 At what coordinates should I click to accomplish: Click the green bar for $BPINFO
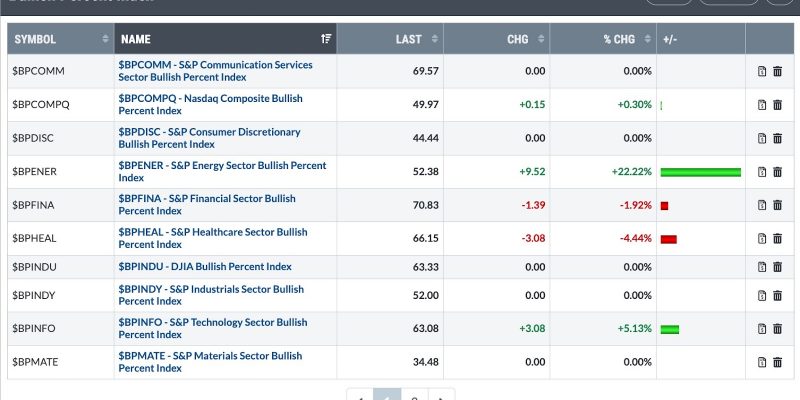click(670, 330)
